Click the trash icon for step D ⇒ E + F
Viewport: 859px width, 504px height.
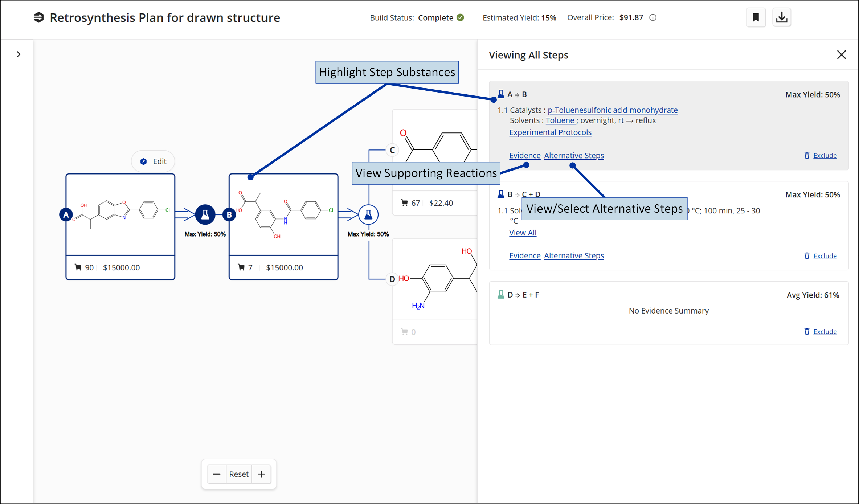click(x=807, y=331)
